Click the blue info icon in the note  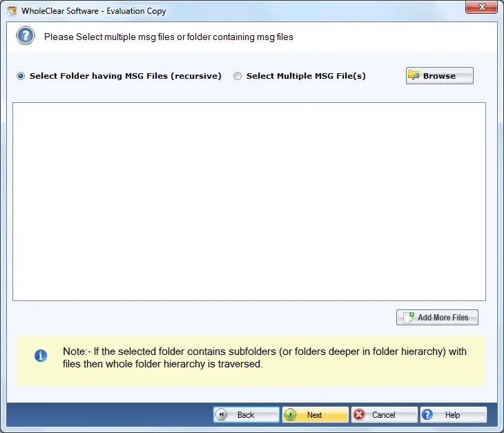[41, 356]
